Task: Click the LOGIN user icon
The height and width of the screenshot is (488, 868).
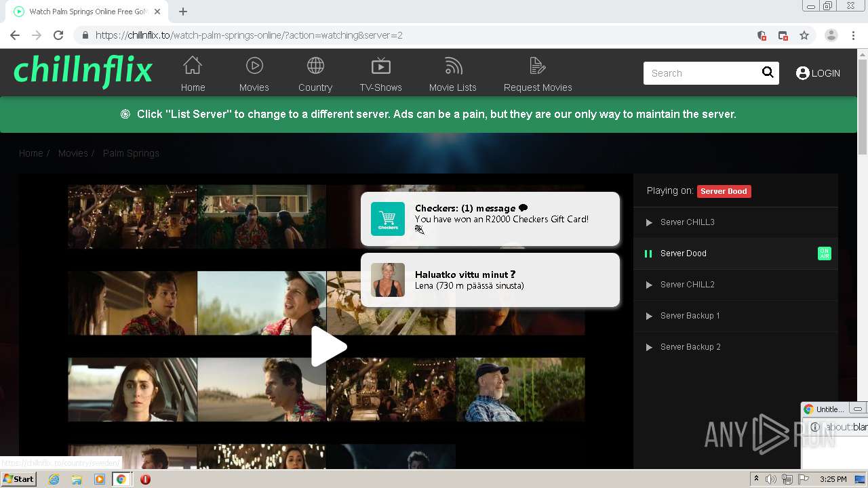Action: tap(803, 73)
